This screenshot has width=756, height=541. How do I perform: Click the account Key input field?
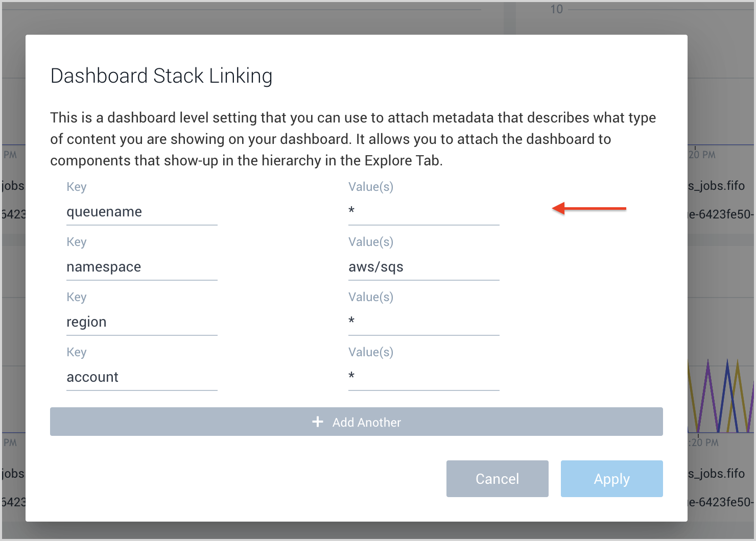click(x=141, y=377)
